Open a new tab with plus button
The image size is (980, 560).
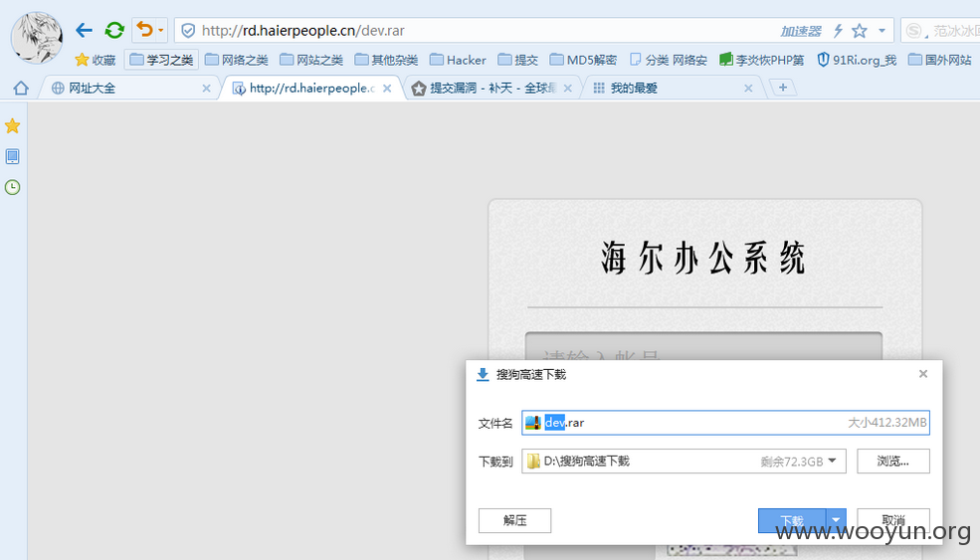(x=782, y=88)
